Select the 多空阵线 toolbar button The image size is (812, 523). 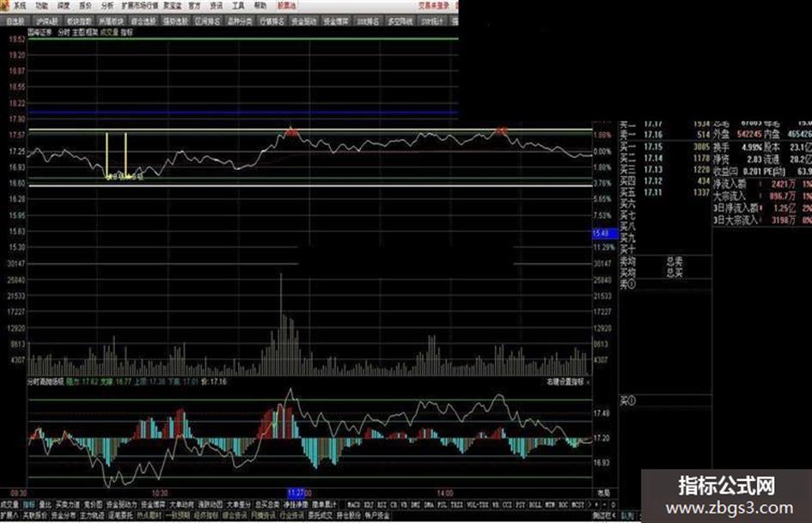tap(400, 21)
